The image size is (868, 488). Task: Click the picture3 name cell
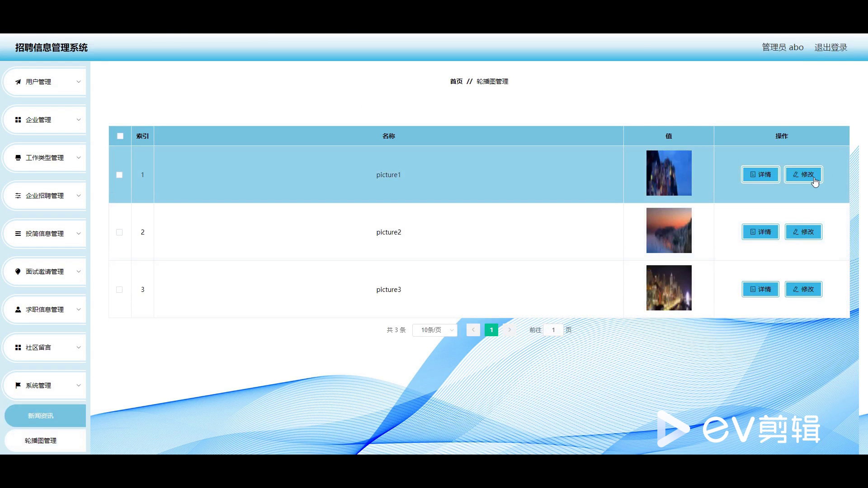click(389, 290)
